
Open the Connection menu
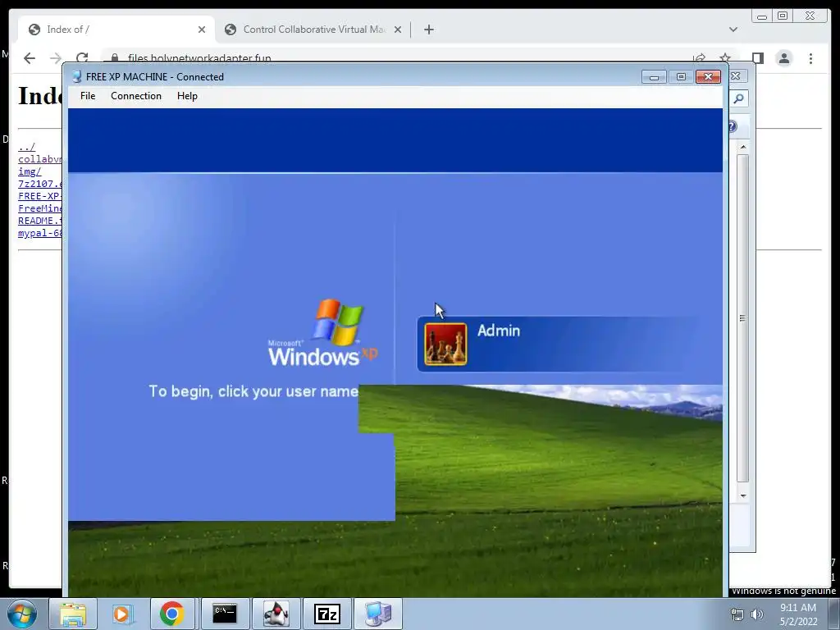tap(136, 96)
